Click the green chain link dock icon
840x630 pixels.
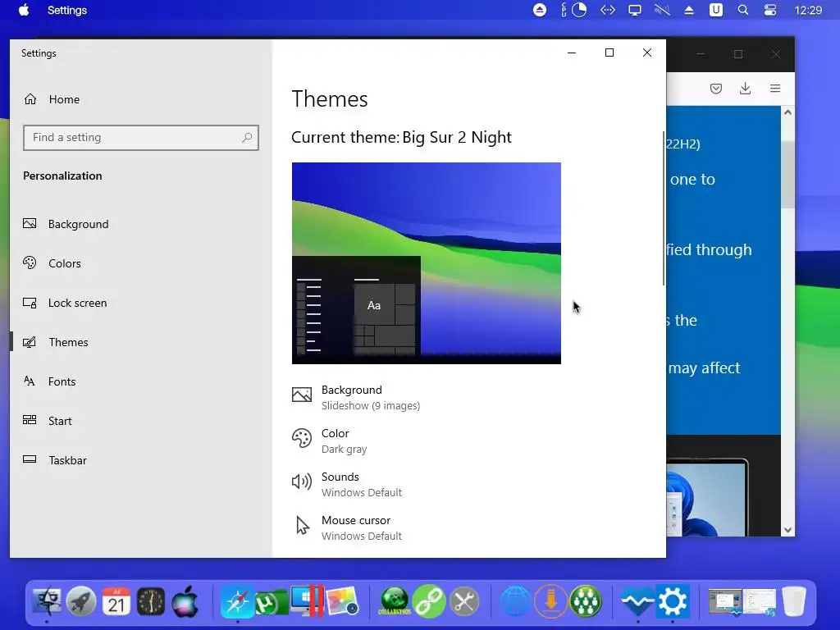pyautogui.click(x=429, y=601)
